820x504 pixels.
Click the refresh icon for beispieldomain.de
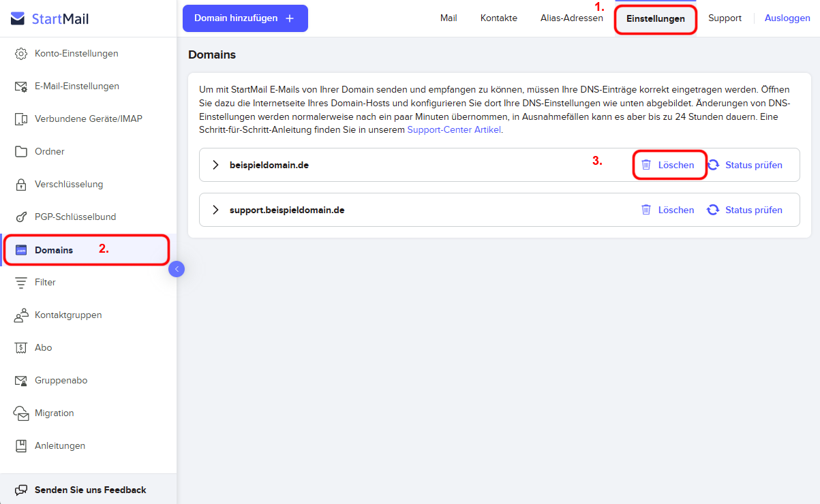click(713, 165)
